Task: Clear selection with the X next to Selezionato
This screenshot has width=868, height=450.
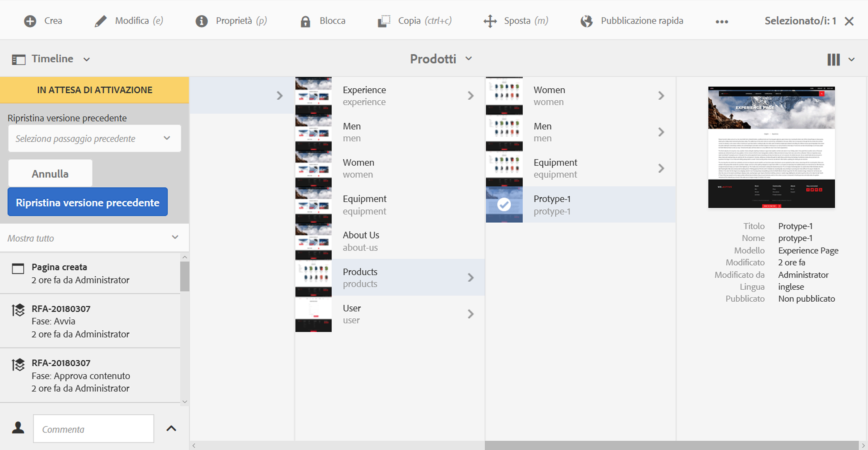Action: [x=849, y=21]
